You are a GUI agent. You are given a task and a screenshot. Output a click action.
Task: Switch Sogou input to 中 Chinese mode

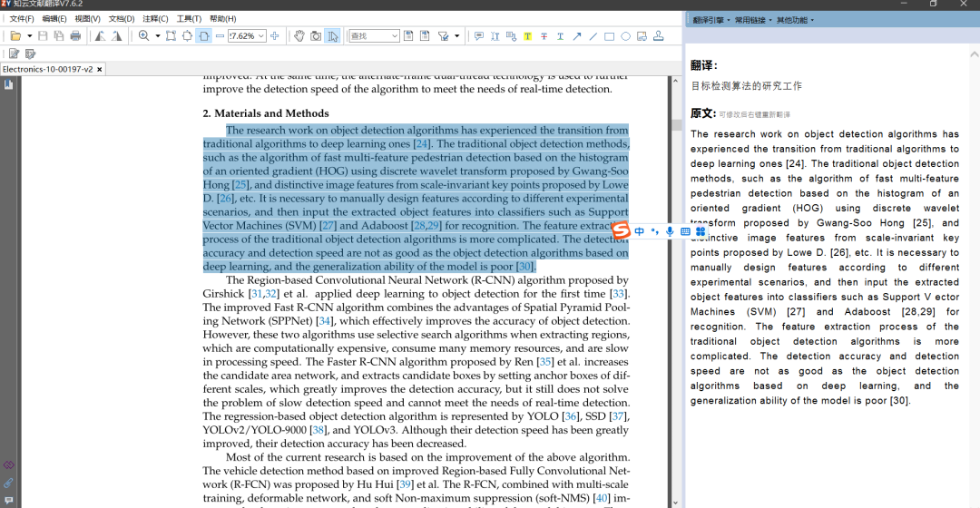640,231
